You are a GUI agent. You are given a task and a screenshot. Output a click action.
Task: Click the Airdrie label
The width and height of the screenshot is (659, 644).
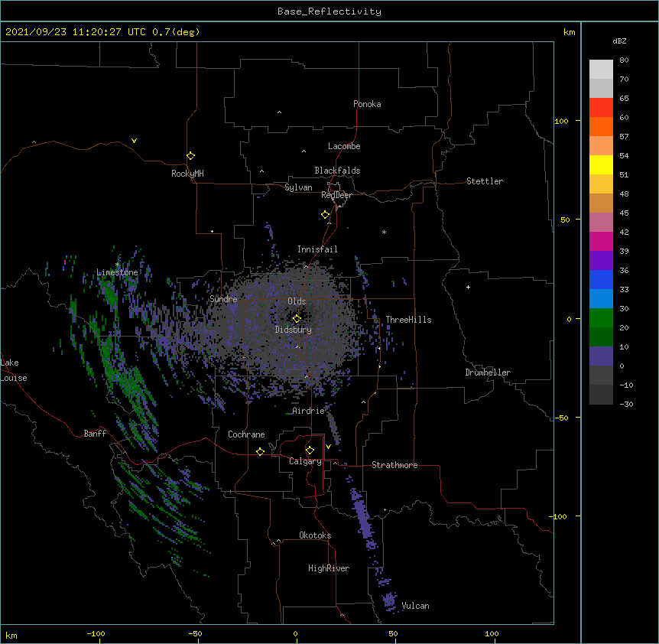(309, 411)
